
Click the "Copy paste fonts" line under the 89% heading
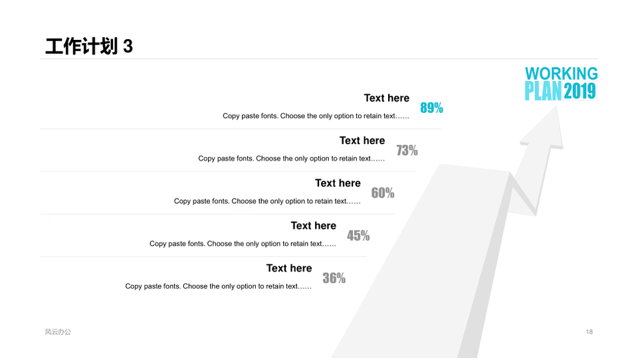coord(316,116)
